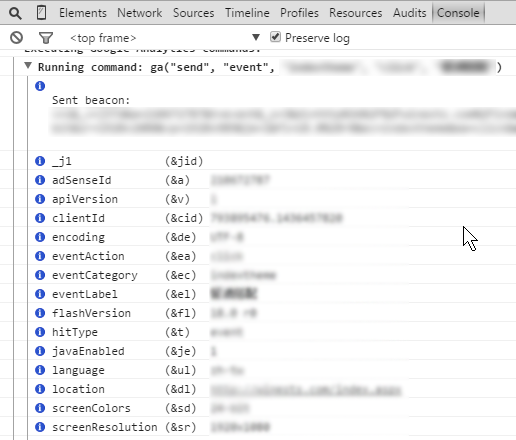
Task: Click the info icon beside clientId
Action: [x=40, y=218]
